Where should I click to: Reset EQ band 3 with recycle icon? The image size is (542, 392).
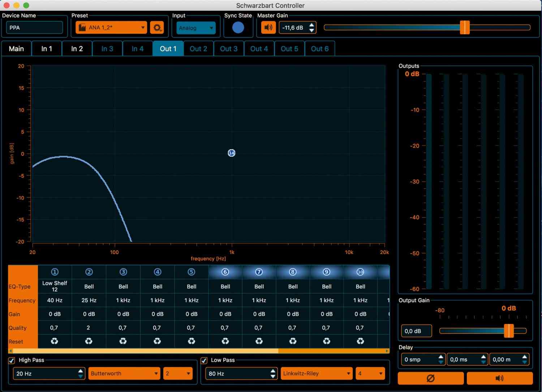click(123, 341)
